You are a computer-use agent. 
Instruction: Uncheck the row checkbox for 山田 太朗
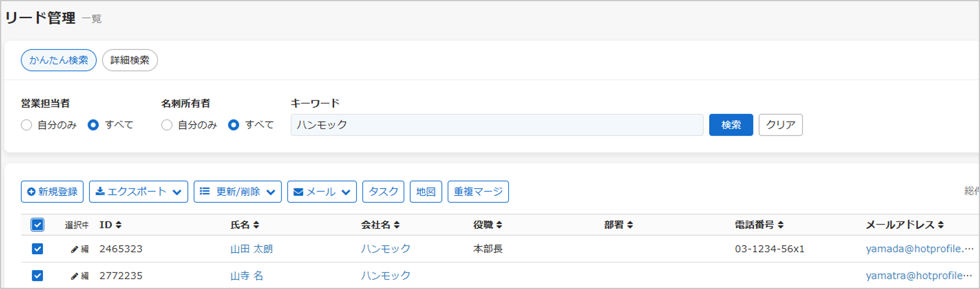[x=37, y=249]
